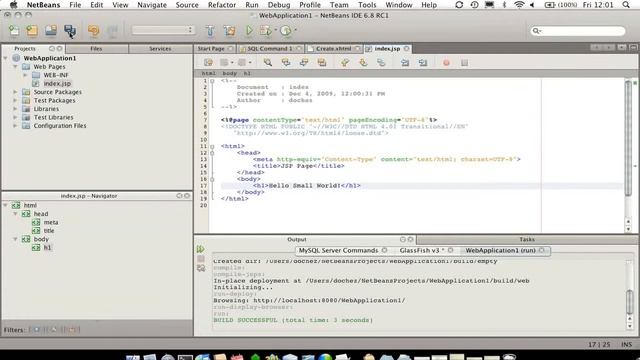Toggle the last Navigator filter button

coord(72,329)
